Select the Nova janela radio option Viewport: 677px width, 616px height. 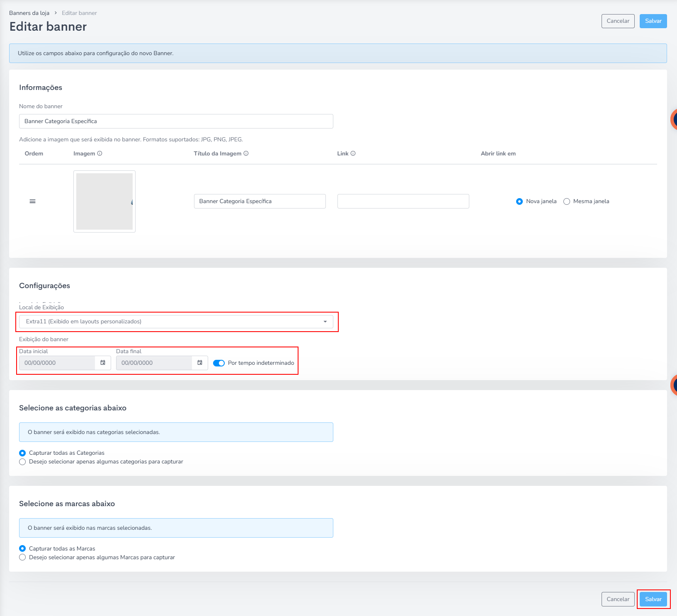click(x=519, y=201)
